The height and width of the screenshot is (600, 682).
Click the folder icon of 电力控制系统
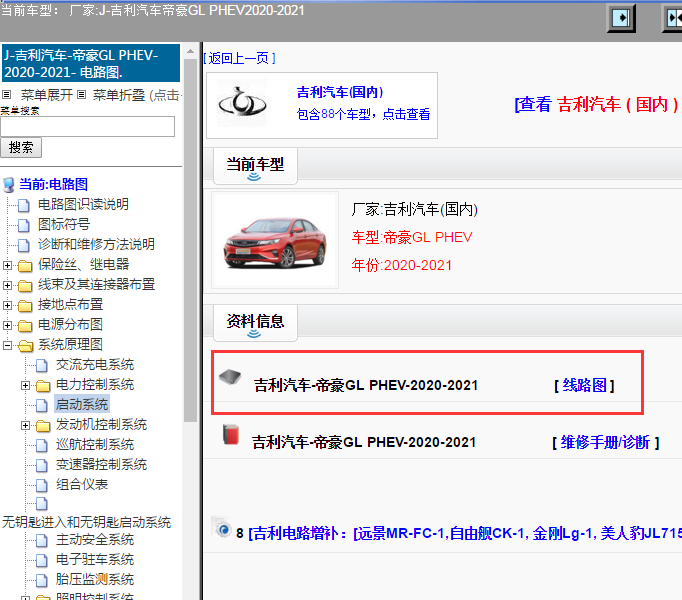click(x=43, y=385)
